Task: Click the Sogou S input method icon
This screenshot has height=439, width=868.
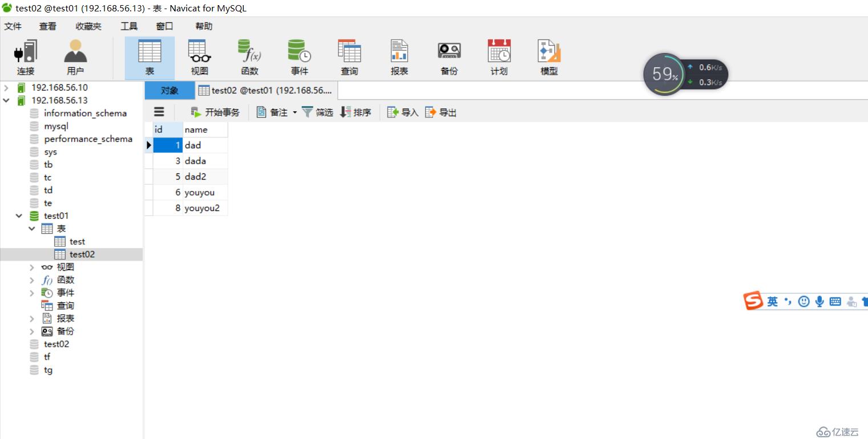Action: pyautogui.click(x=753, y=300)
